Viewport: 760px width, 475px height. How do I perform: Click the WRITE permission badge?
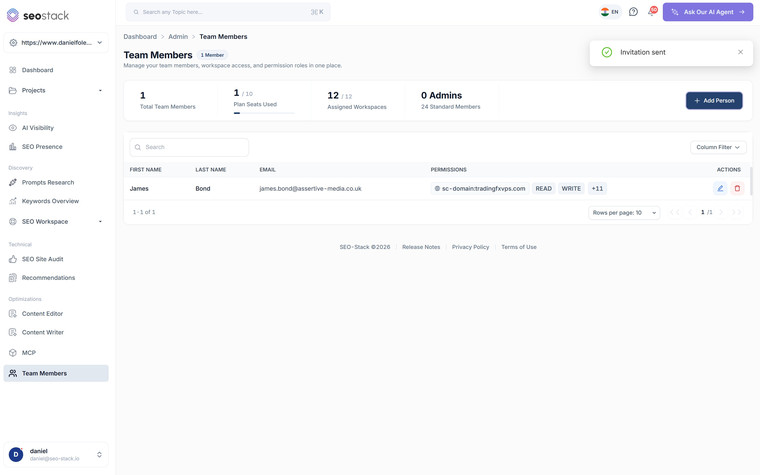571,189
